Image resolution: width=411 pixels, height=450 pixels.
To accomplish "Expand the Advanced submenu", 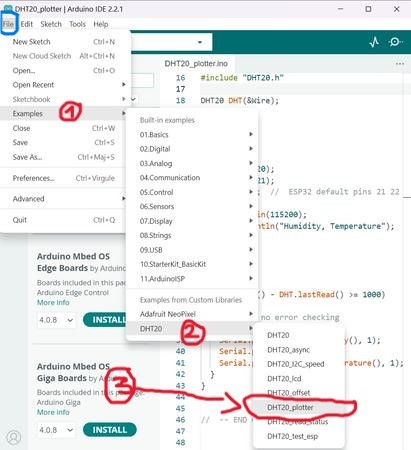I will [x=63, y=199].
